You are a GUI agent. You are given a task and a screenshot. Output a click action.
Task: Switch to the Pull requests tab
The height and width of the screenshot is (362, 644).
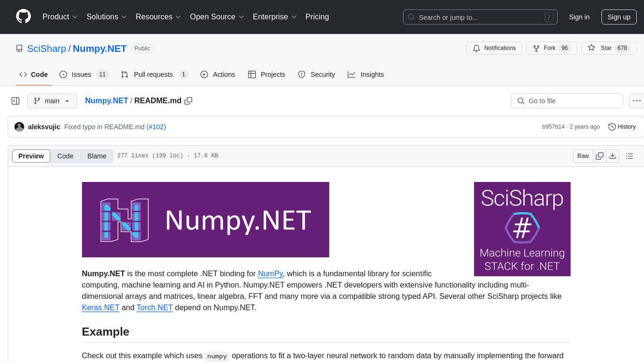click(154, 74)
